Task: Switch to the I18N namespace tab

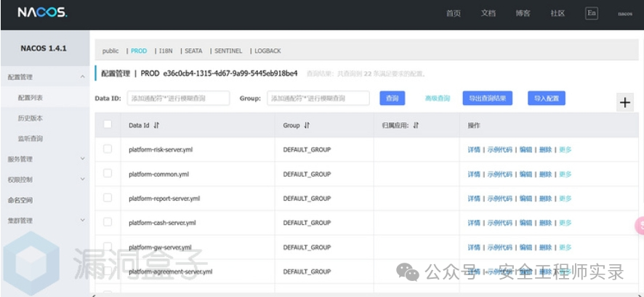Action: 166,51
